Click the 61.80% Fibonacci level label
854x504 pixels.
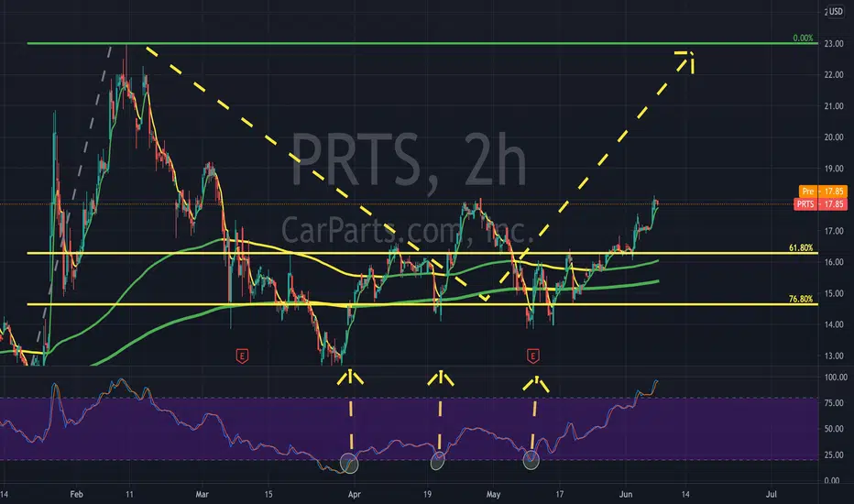point(801,248)
